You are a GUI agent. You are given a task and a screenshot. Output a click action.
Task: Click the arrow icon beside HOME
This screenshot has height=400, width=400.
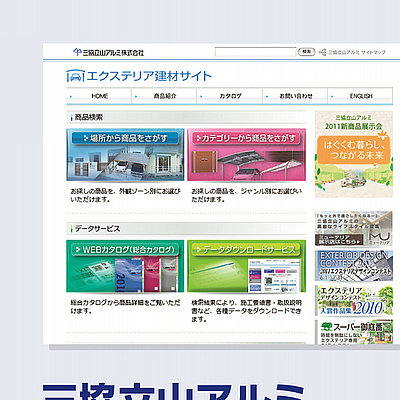click(71, 97)
